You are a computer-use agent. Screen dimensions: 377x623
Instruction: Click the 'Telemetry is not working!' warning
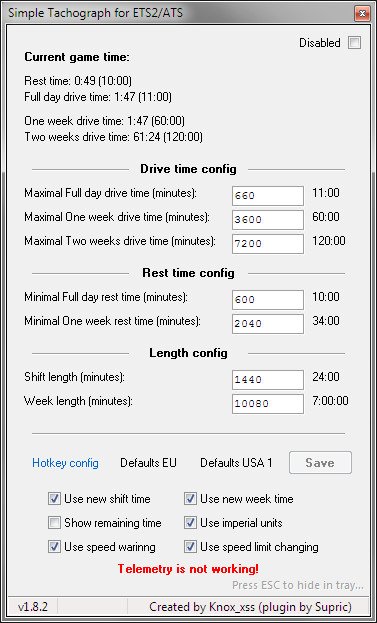[x=188, y=569]
